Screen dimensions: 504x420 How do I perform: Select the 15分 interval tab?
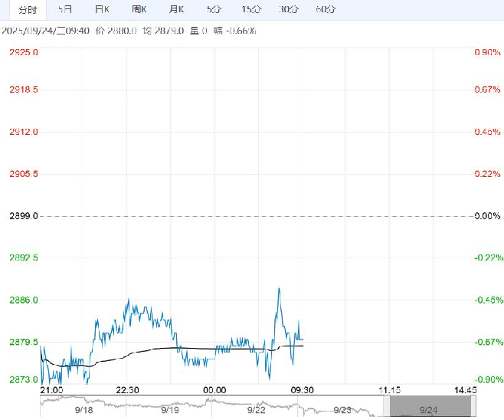(x=251, y=10)
